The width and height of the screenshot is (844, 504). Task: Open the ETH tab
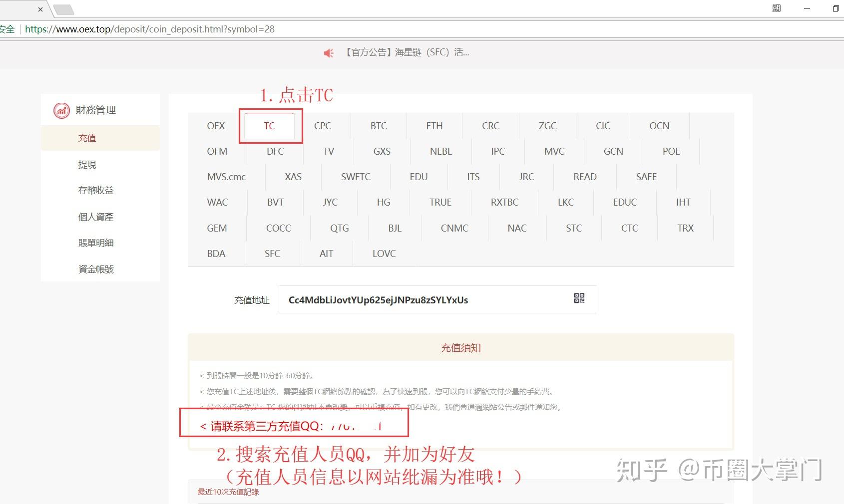(434, 126)
